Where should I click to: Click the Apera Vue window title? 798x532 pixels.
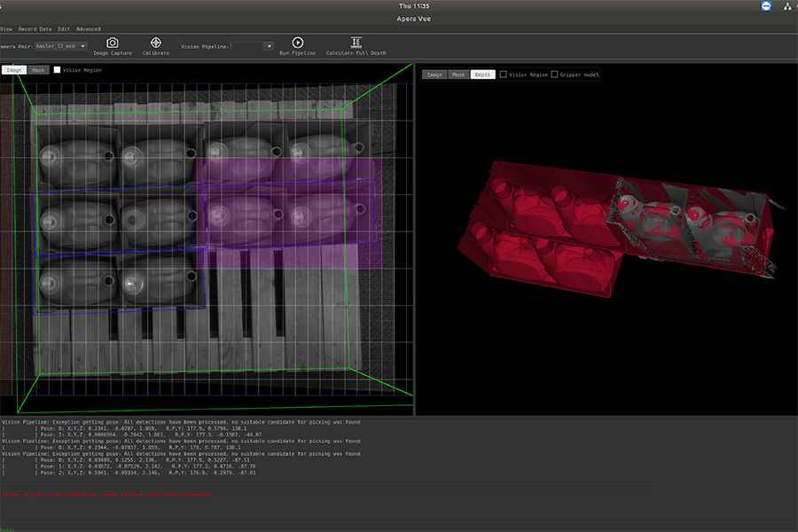[414, 19]
